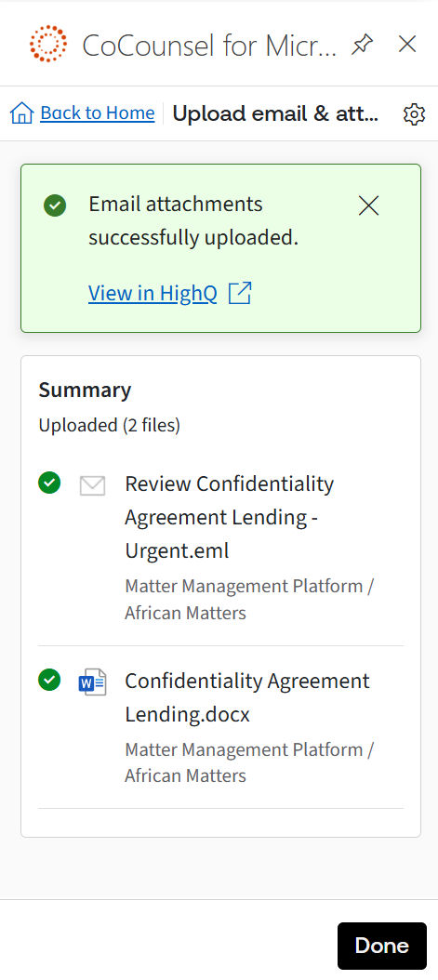The width and height of the screenshot is (438, 980).
Task: Click the Done button
Action: [x=382, y=946]
